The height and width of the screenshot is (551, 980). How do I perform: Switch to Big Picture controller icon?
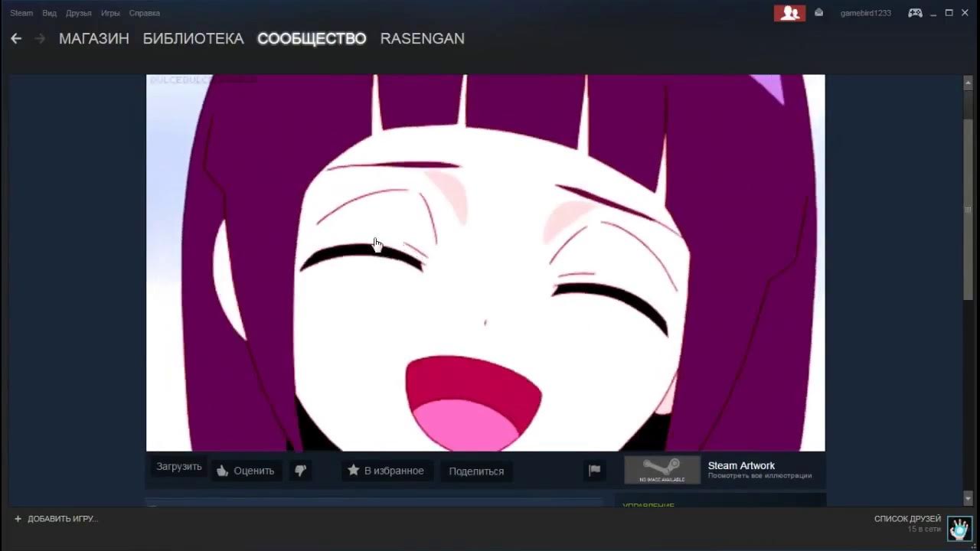tap(915, 13)
